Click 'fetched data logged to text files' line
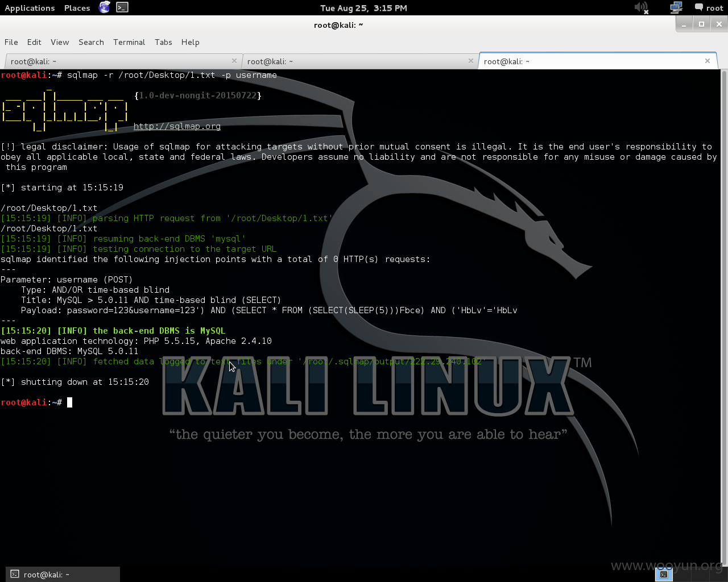728x582 pixels. (243, 361)
